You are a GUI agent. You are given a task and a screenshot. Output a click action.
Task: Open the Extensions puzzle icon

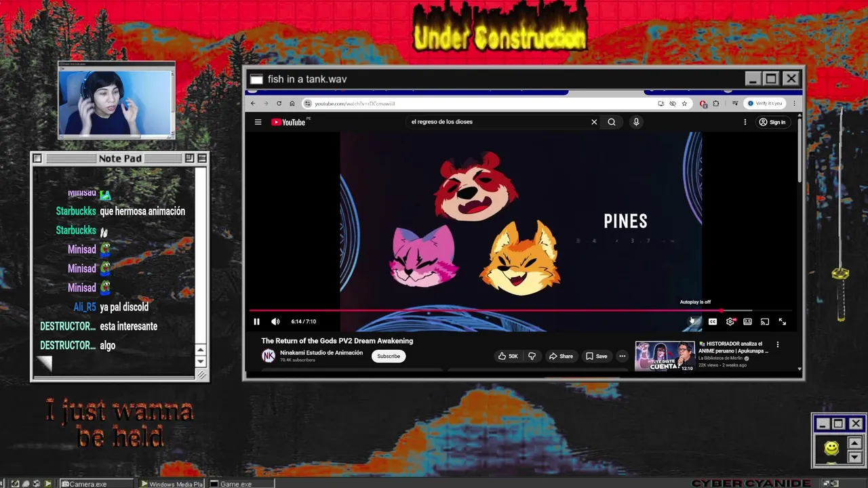(x=716, y=104)
